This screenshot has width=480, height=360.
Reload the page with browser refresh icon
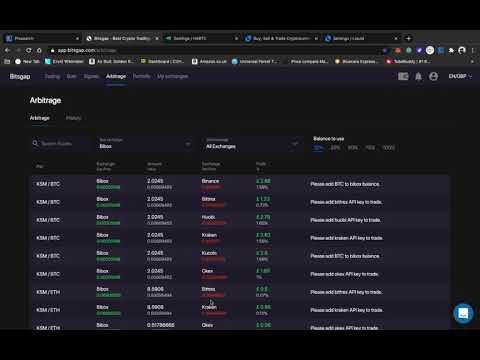[x=29, y=50]
